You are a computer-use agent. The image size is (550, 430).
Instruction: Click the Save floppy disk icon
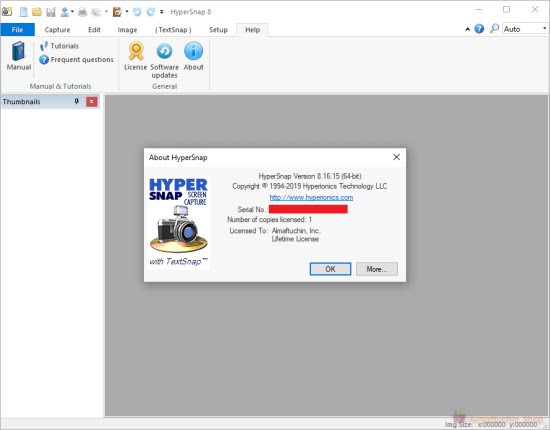tap(51, 12)
